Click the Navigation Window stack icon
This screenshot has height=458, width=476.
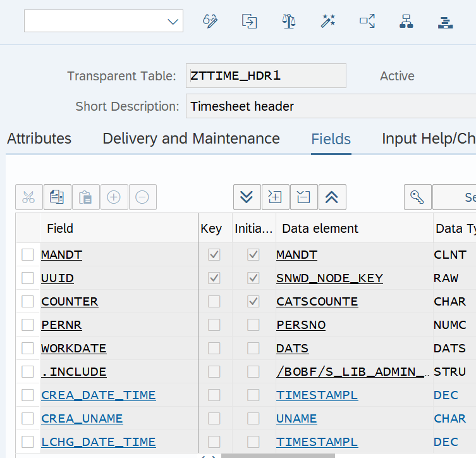(445, 22)
